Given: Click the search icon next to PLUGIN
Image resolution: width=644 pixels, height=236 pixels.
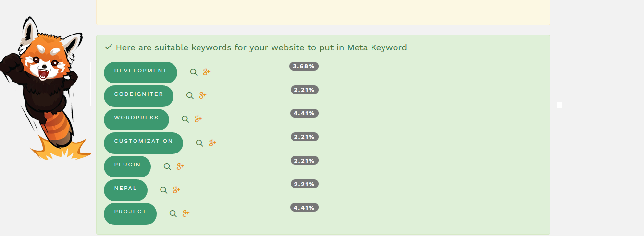Looking at the screenshot, I should tap(167, 166).
